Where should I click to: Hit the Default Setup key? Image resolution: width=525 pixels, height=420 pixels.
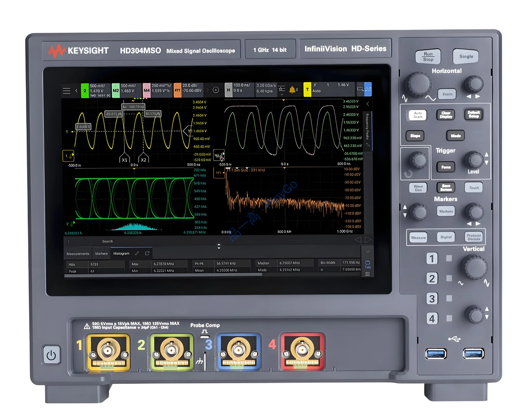point(474,114)
